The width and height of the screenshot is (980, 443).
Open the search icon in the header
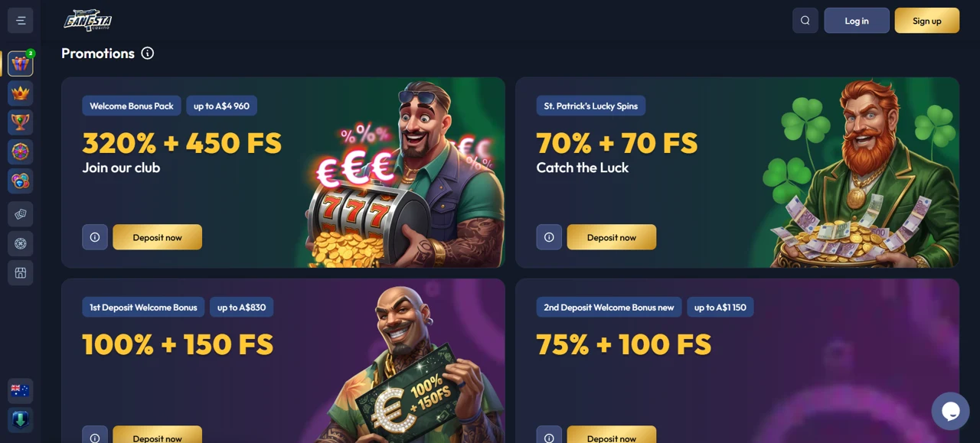805,21
